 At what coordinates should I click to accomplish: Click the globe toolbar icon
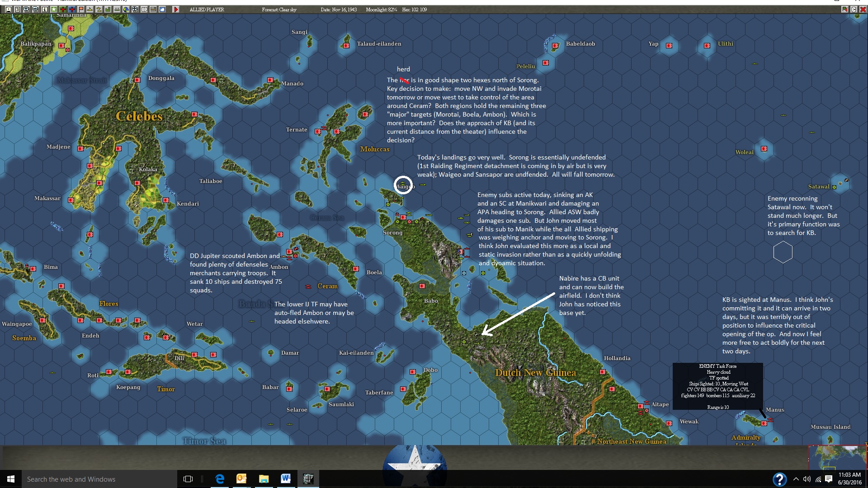click(126, 9)
